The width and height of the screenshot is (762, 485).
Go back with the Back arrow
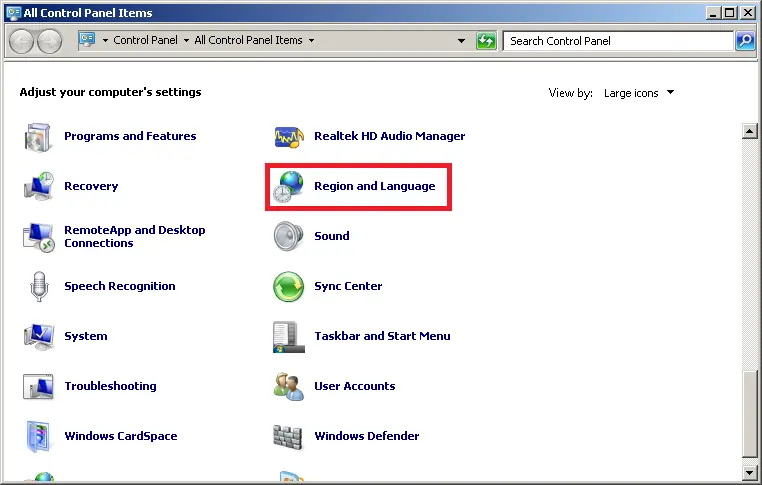pos(21,41)
